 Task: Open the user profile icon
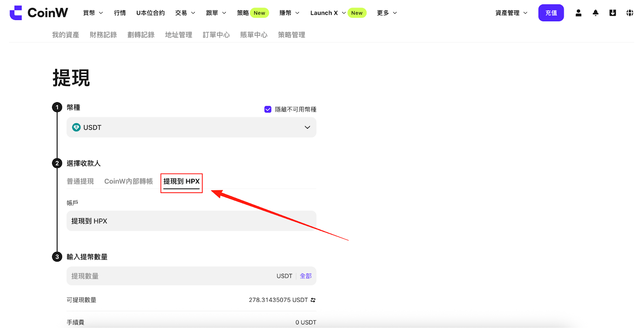pyautogui.click(x=578, y=13)
